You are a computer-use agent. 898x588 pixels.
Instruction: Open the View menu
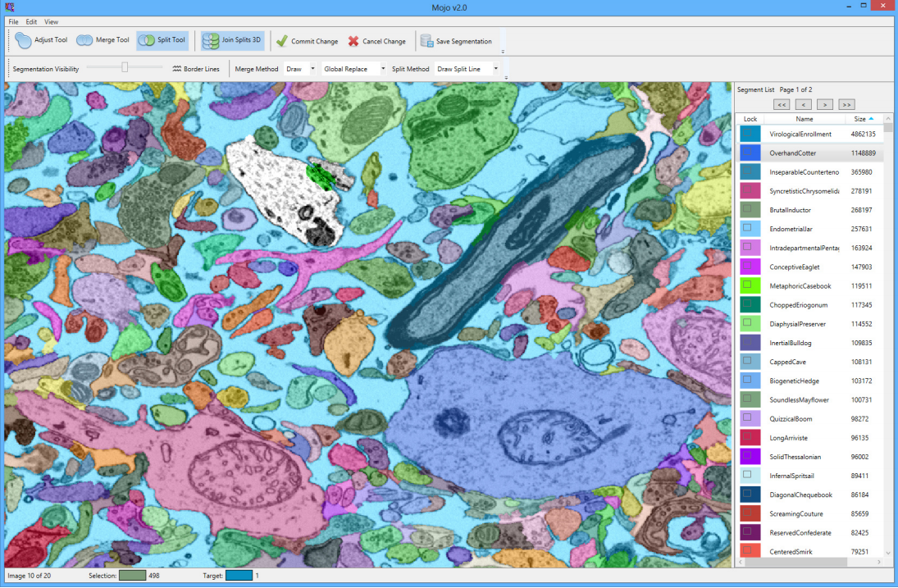(51, 22)
